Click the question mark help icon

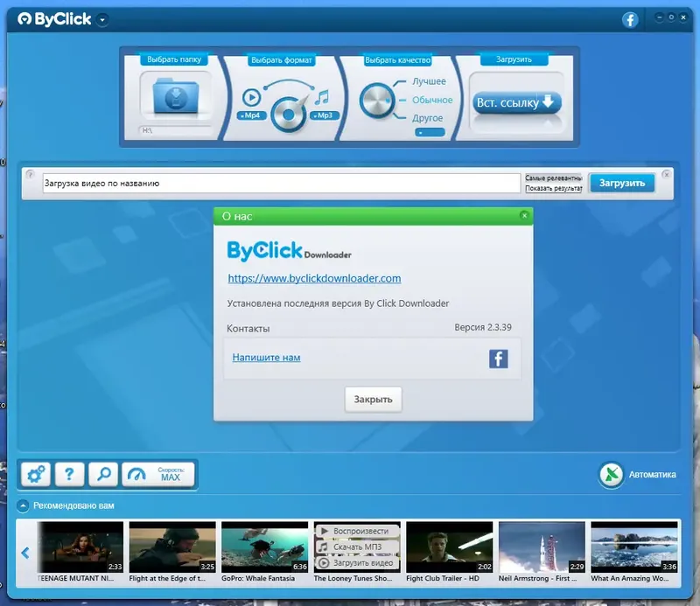coord(70,473)
